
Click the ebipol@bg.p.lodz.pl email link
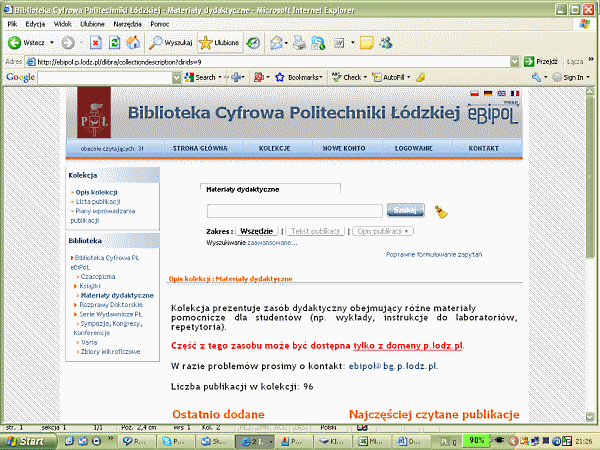(x=393, y=366)
